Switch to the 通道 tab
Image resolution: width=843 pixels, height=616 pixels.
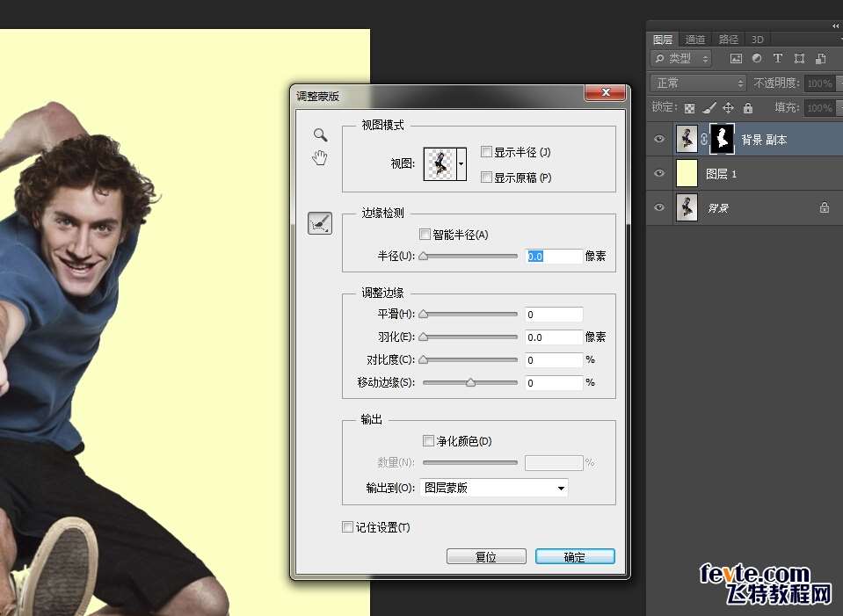click(695, 40)
